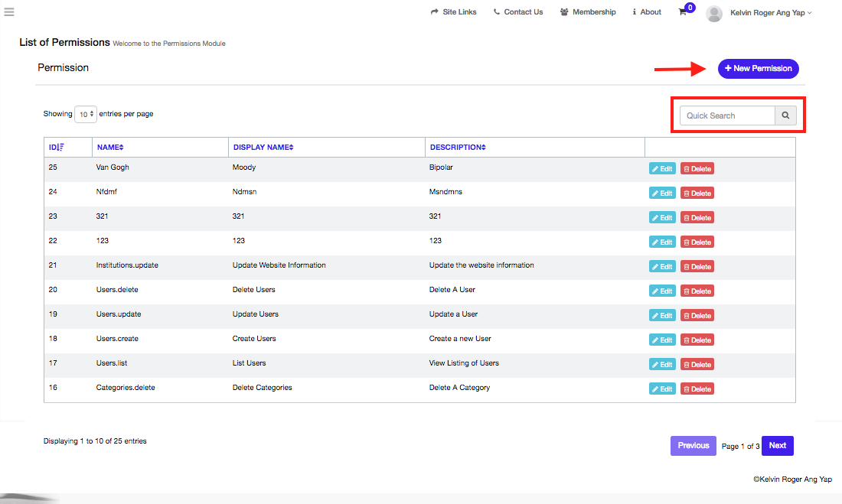This screenshot has height=504, width=842.
Task: Open entries per page dropdown
Action: pos(85,114)
